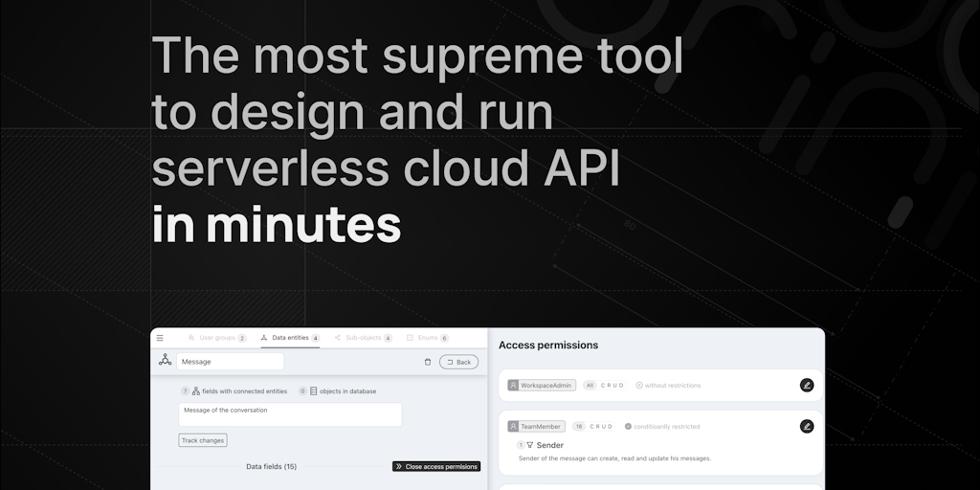Click the 'in minutes' headline text
The width and height of the screenshot is (980, 490).
[x=276, y=224]
